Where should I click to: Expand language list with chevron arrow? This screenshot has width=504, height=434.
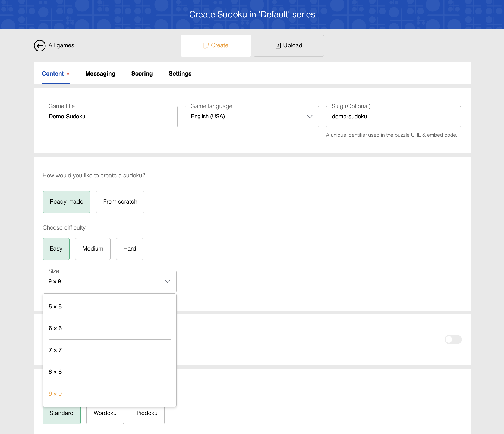click(x=310, y=117)
